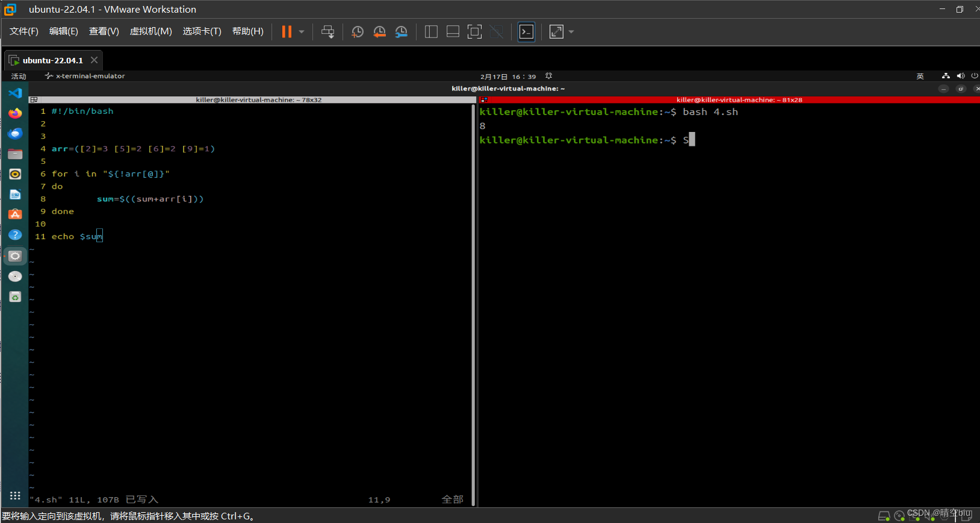Click the right pane terminator group icon
Image resolution: width=980 pixels, height=523 pixels.
pos(484,100)
